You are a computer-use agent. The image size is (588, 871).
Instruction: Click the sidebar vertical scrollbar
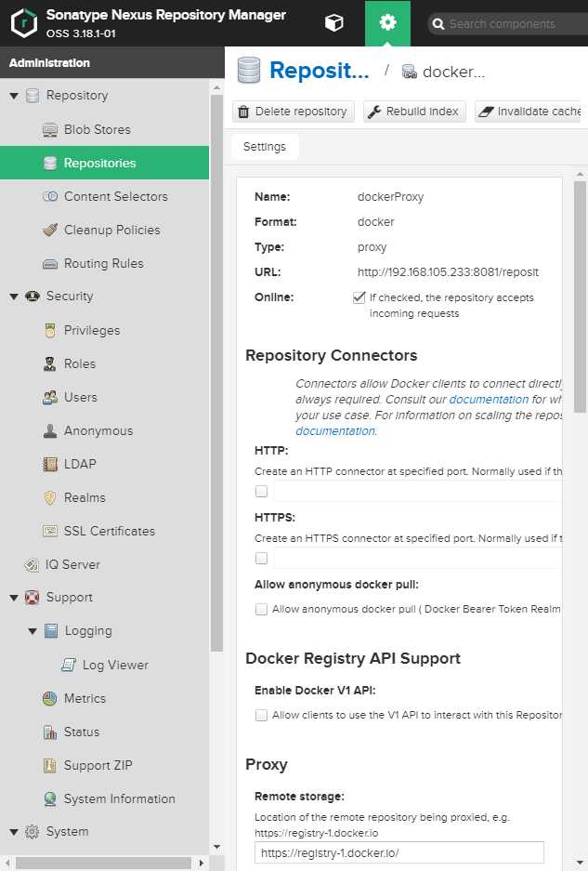tap(216, 373)
